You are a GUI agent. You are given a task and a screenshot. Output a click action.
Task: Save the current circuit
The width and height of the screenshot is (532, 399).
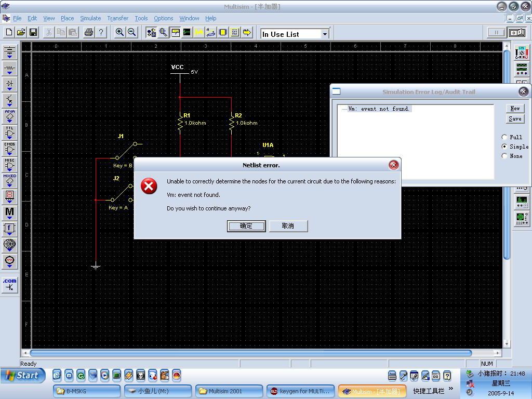click(x=33, y=33)
